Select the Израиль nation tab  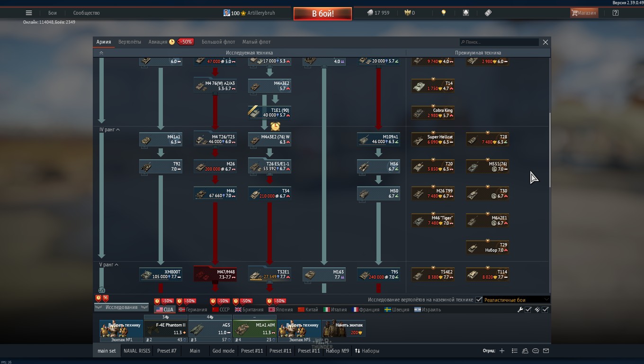coord(428,309)
